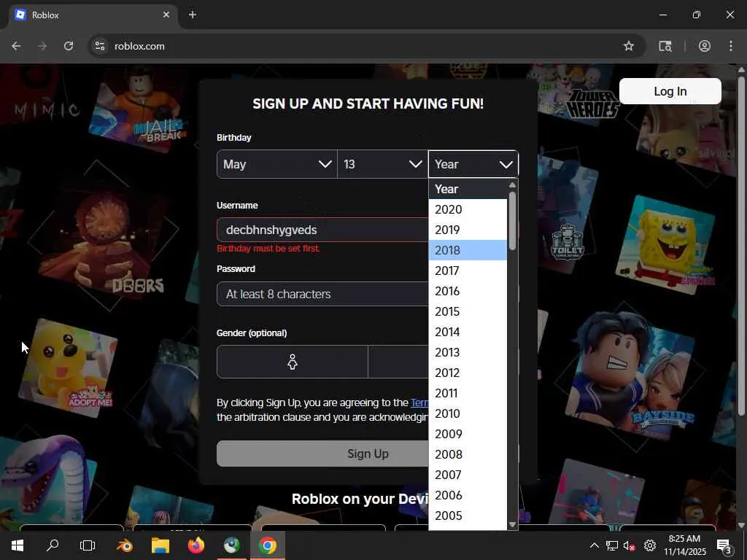The image size is (747, 560).
Task: Open taskbar clock showing 8:25 AM
Action: pos(684,545)
